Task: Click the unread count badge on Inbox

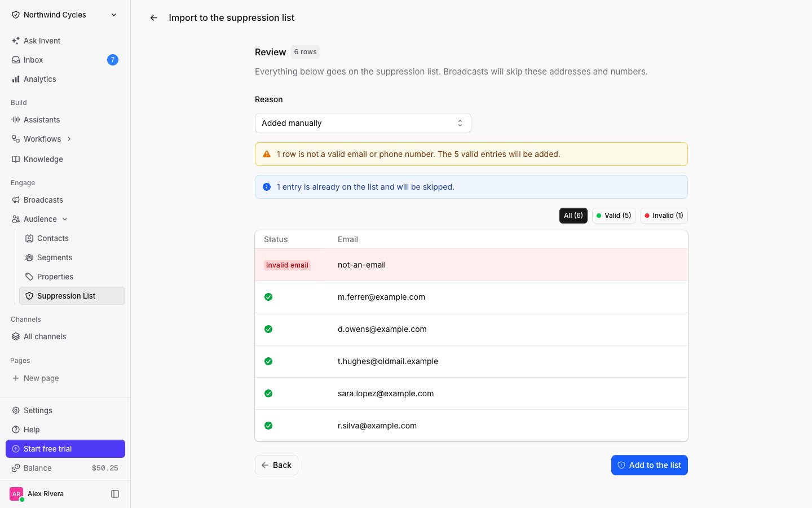Action: click(x=113, y=60)
